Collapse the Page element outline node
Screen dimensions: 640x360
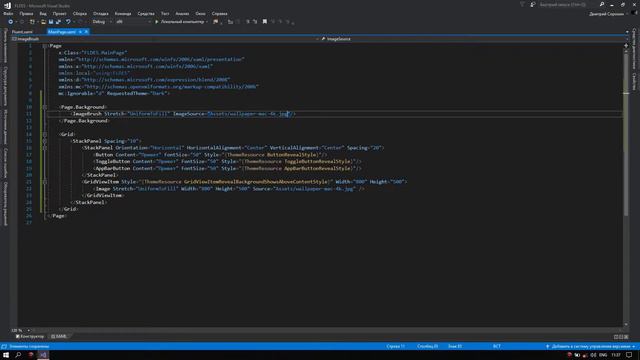coord(44,46)
